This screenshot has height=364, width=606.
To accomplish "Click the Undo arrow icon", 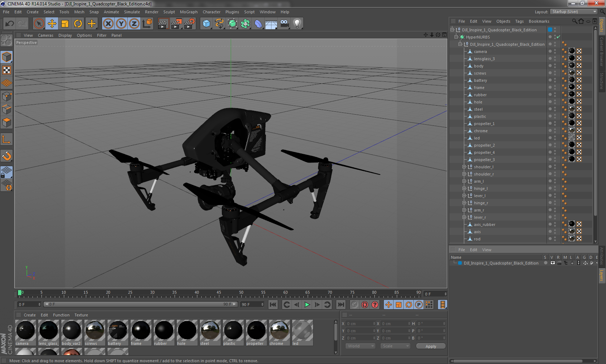I will 10,24.
